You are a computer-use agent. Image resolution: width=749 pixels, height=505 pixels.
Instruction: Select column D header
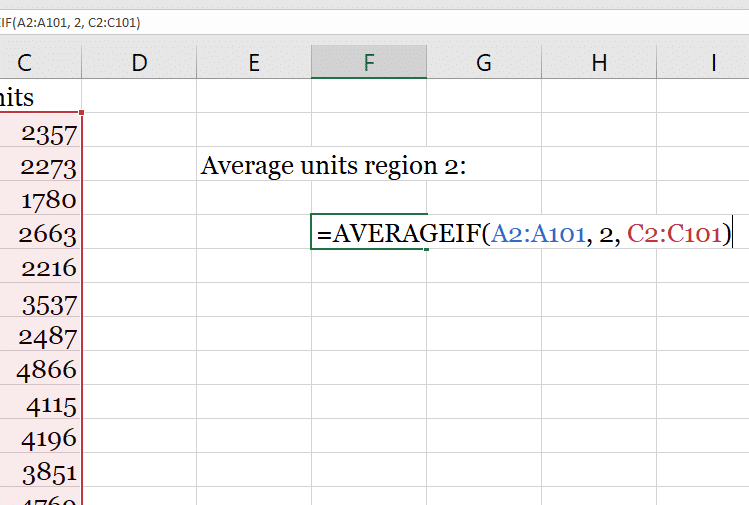[139, 62]
